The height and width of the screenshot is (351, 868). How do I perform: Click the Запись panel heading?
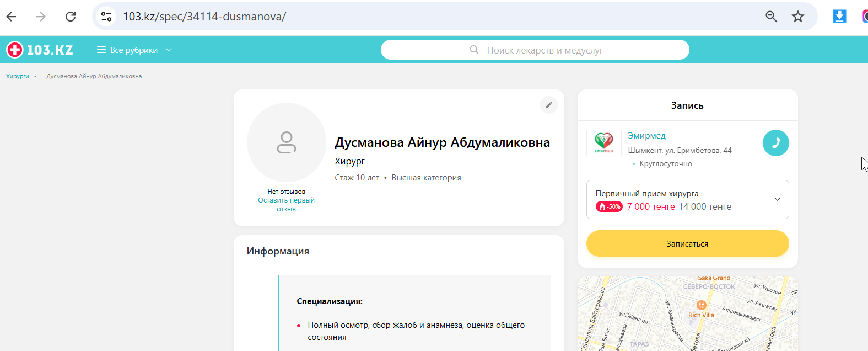click(687, 105)
